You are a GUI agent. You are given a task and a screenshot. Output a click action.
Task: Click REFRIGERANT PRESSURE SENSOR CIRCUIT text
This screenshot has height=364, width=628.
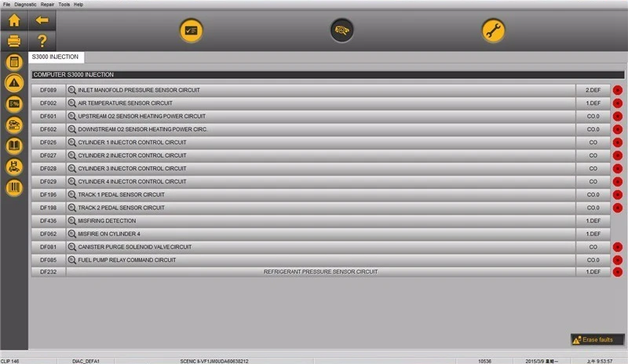coord(320,272)
